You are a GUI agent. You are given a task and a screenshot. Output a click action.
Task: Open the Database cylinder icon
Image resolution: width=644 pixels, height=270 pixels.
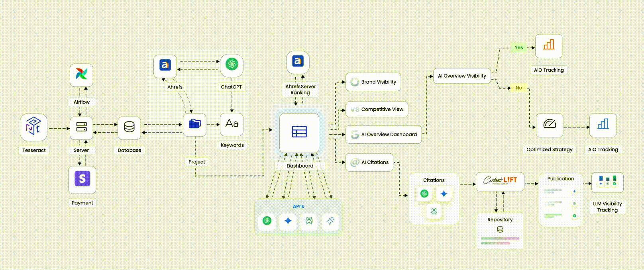pyautogui.click(x=129, y=127)
